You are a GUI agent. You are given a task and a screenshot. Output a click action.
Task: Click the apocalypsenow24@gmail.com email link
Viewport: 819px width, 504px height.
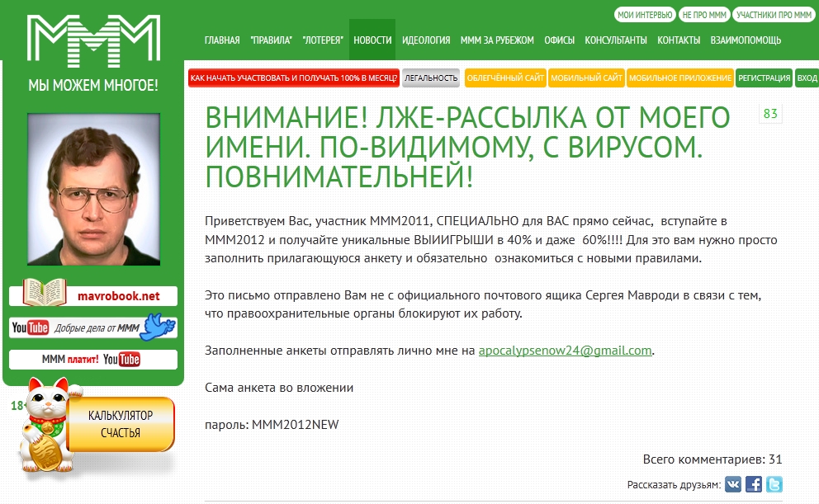tap(566, 350)
